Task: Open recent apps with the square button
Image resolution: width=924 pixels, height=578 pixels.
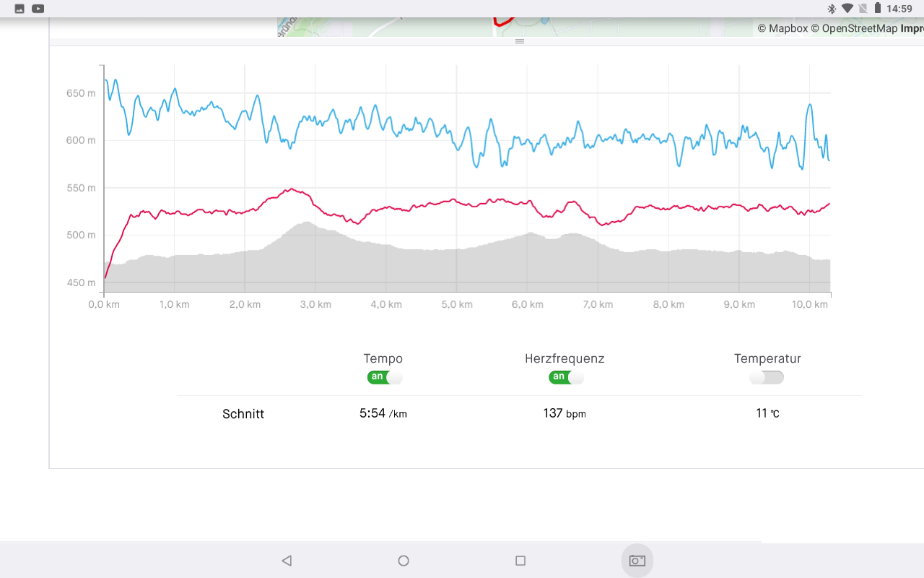Action: pos(520,561)
